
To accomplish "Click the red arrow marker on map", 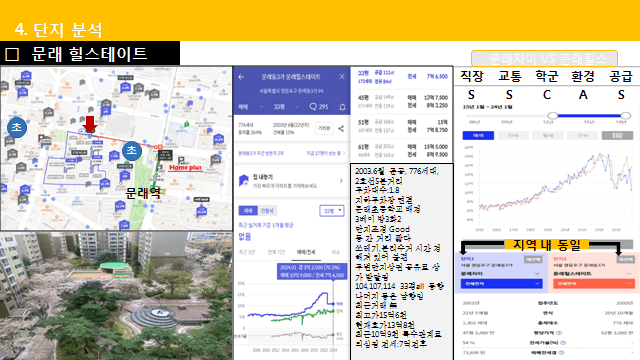I will click(89, 124).
